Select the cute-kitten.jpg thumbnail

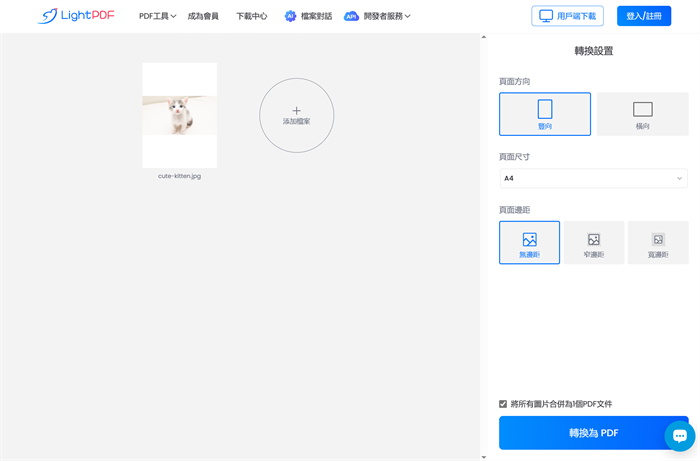[x=180, y=115]
